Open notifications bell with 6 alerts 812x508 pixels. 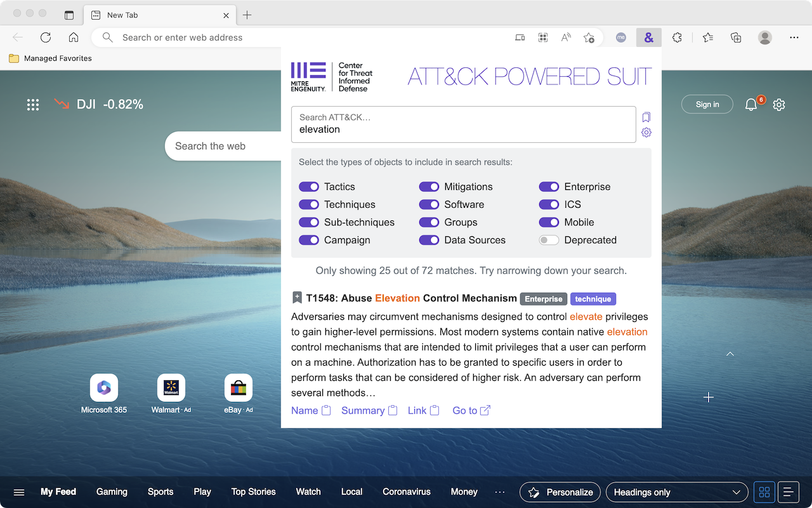(x=751, y=105)
